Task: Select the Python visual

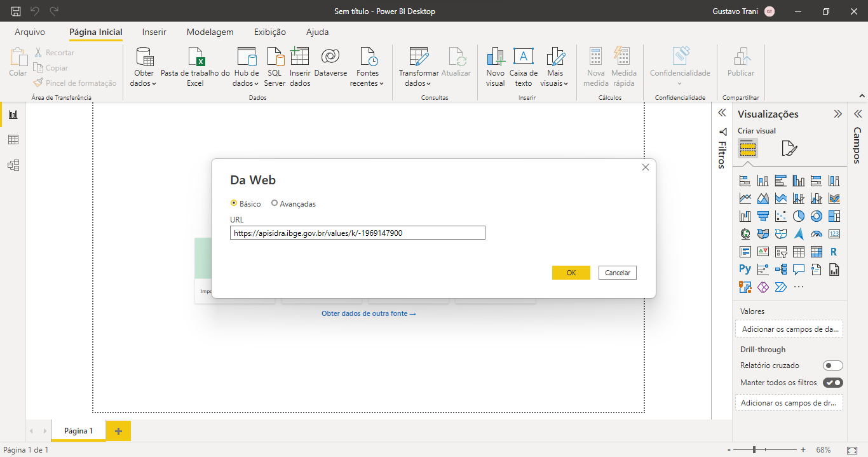Action: tap(745, 269)
